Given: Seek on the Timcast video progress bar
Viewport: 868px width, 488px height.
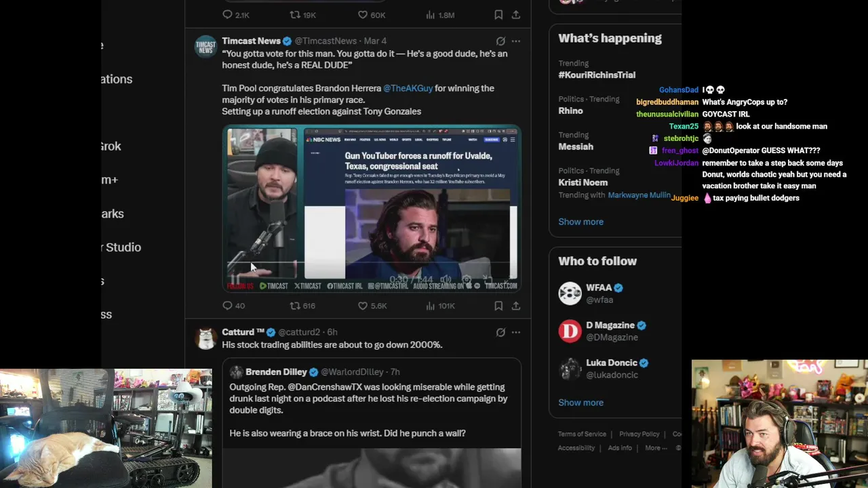Looking at the screenshot, I should click(372, 263).
